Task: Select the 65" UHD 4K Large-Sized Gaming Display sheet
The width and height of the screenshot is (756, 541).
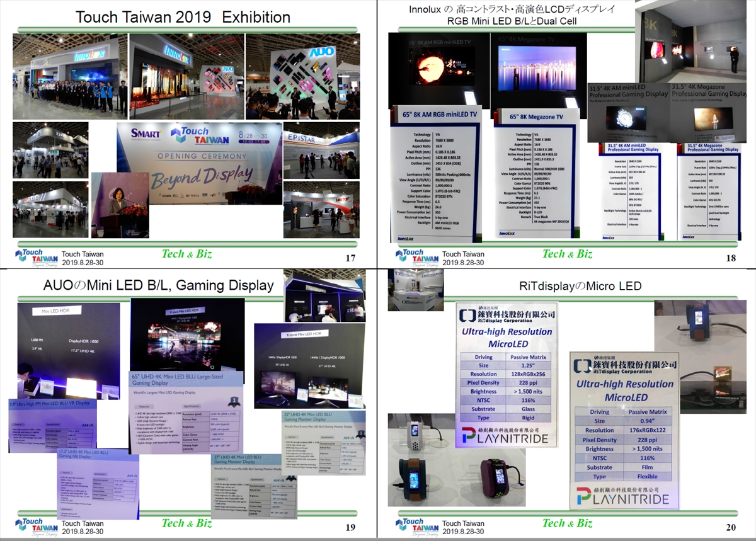Action: (x=186, y=412)
